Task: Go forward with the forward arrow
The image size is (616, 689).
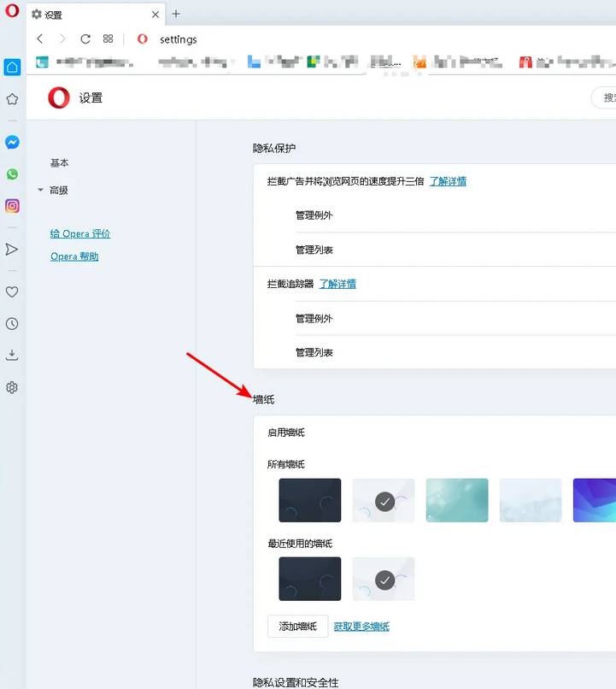Action: point(62,39)
